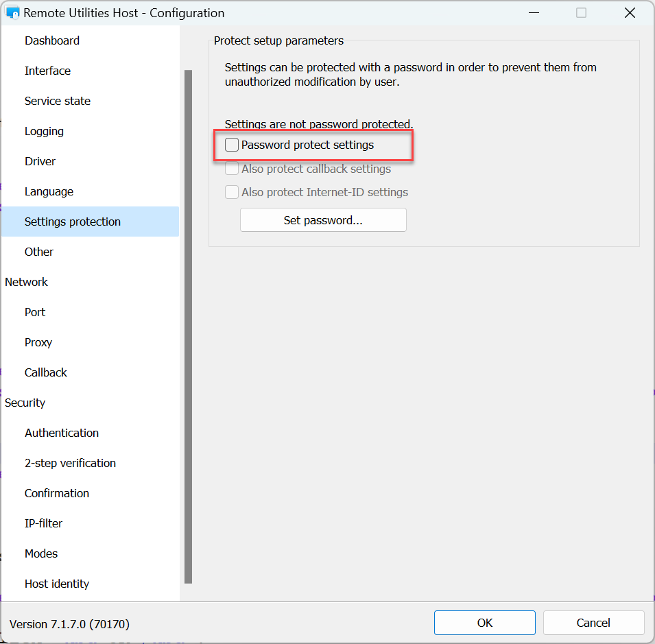Switch to the Language settings

pos(49,191)
